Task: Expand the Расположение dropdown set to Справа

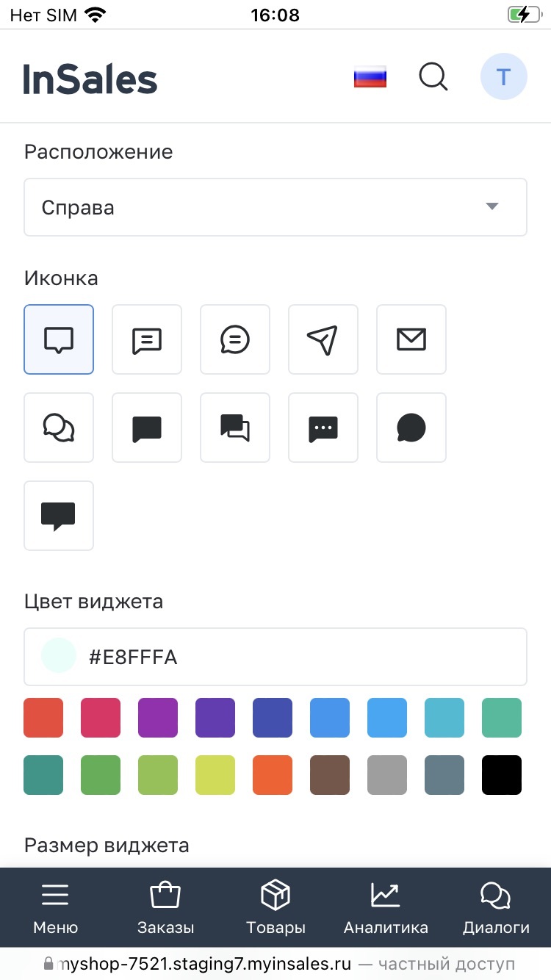Action: point(275,207)
